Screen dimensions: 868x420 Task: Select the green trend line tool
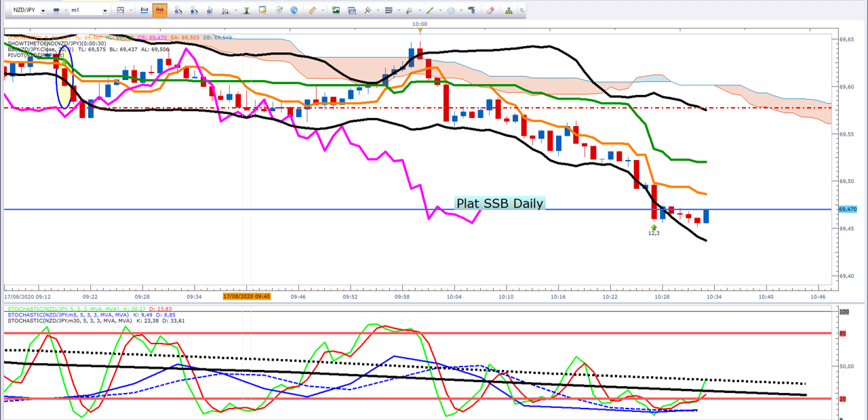(430, 10)
